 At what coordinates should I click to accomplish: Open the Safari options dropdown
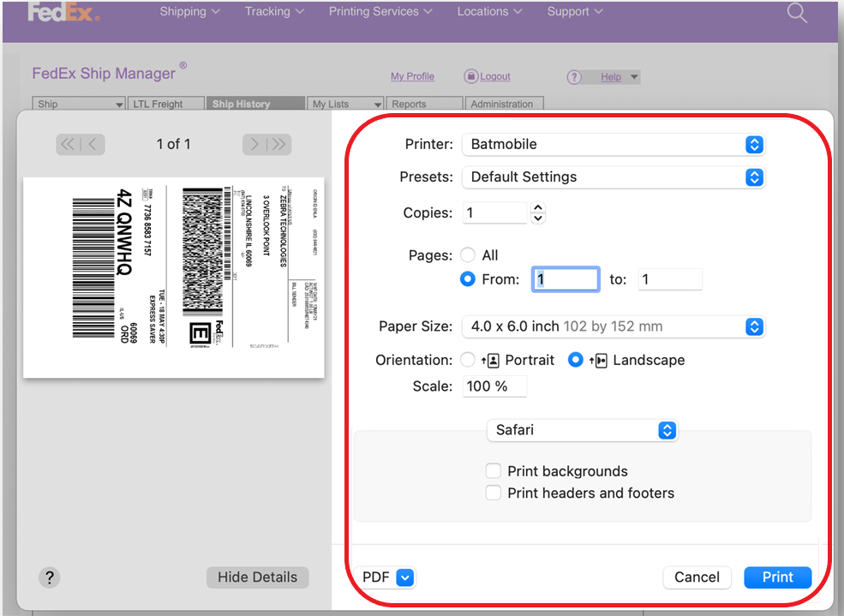coord(667,430)
